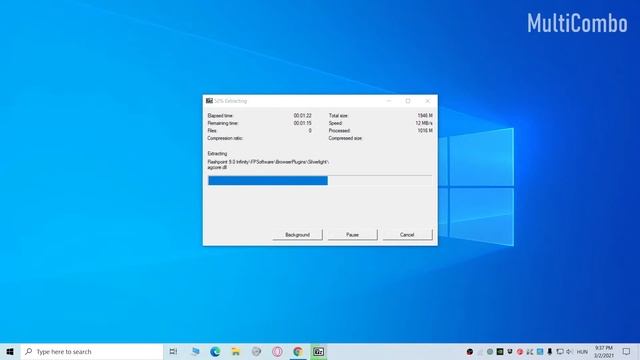
Task: Switch to 7-Zip taskbar button
Action: [x=318, y=351]
